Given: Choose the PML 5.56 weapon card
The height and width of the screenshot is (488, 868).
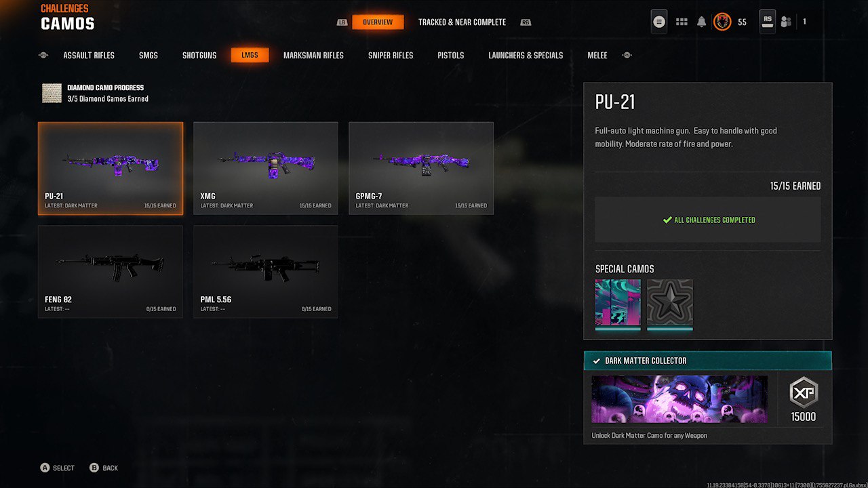Looking at the screenshot, I should click(x=266, y=272).
